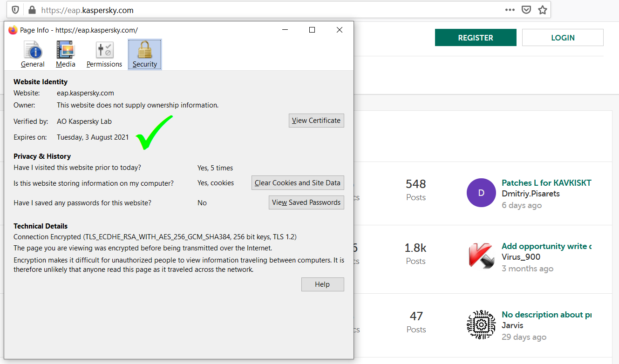Click the '548 Posts' count
This screenshot has height=364, width=619.
click(416, 190)
